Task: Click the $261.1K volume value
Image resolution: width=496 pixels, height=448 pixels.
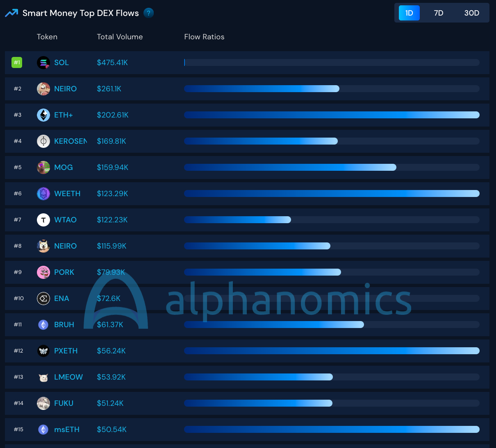Action: click(109, 89)
